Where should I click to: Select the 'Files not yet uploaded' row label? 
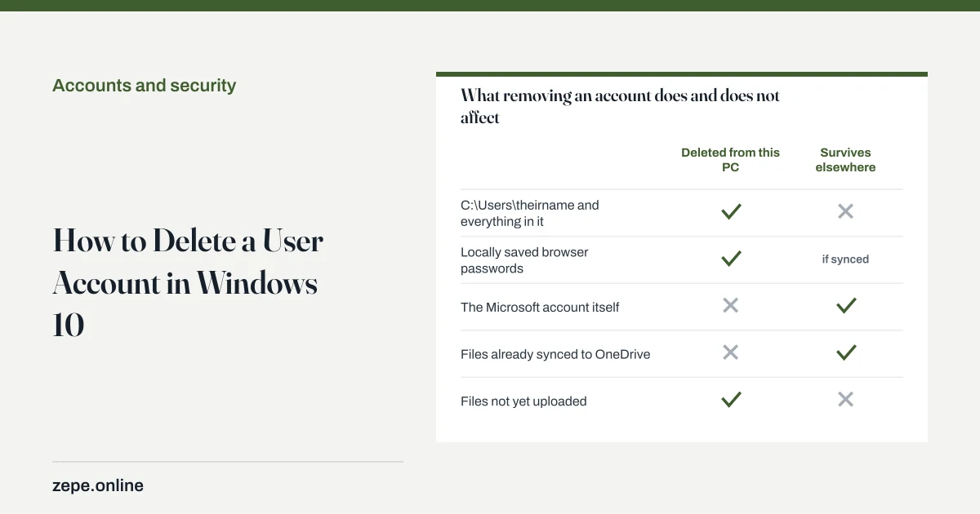point(523,401)
